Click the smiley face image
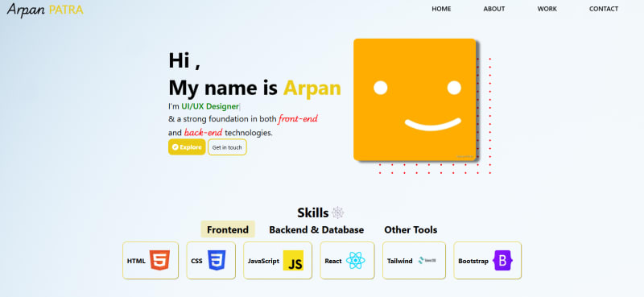 click(415, 100)
